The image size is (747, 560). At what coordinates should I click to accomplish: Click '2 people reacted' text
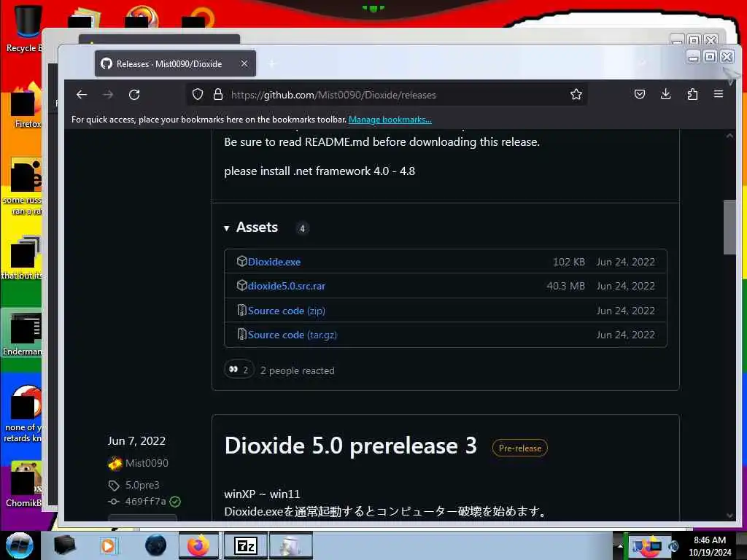click(x=298, y=370)
